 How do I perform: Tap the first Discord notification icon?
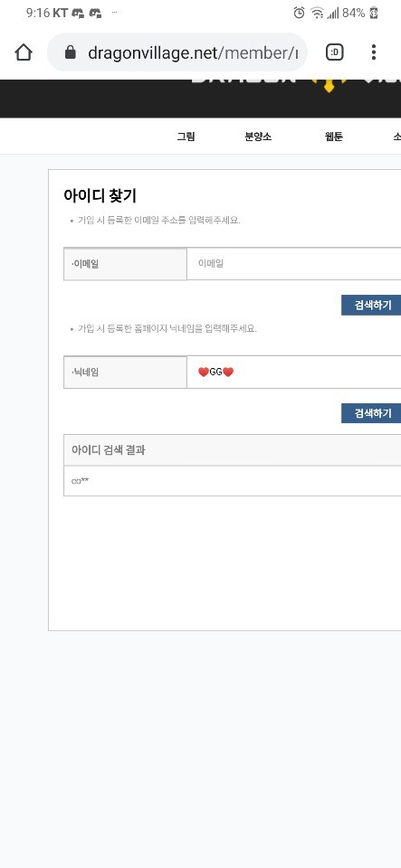78,13
